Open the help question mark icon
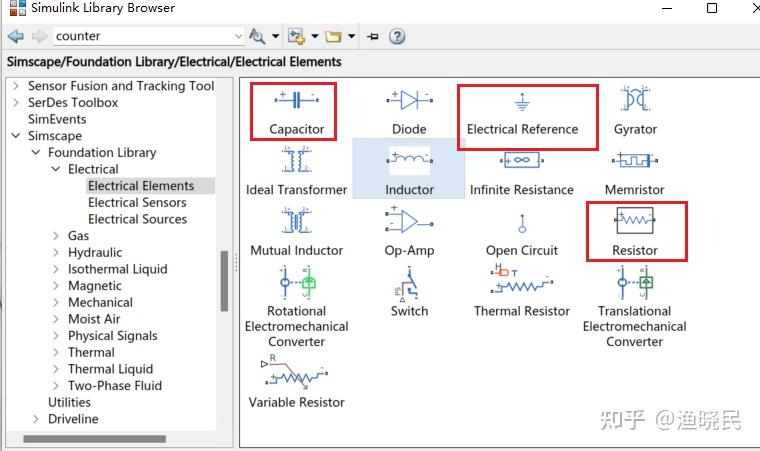The height and width of the screenshot is (451, 760). point(397,36)
